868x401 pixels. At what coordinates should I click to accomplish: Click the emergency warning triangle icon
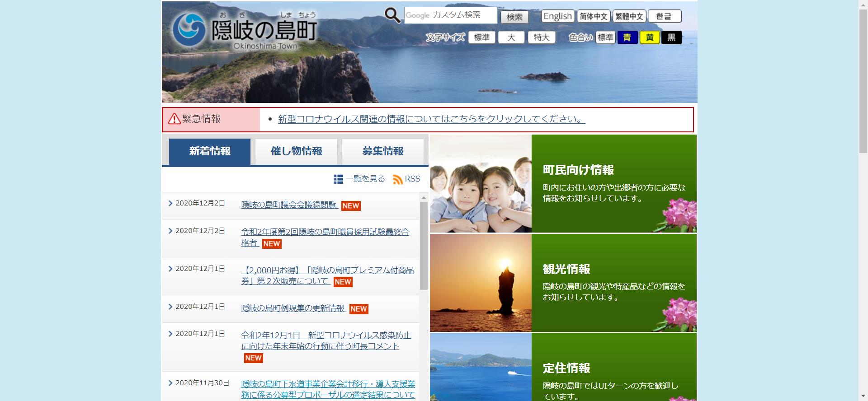pyautogui.click(x=174, y=119)
